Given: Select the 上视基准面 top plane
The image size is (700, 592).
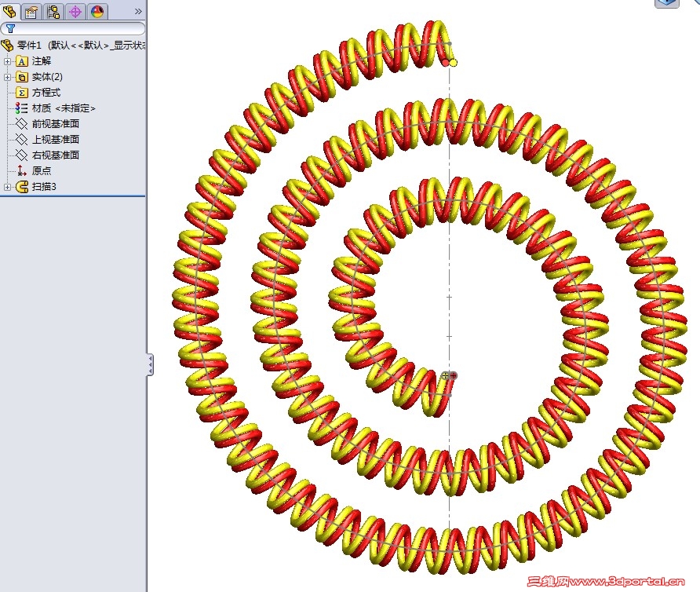Looking at the screenshot, I should pos(56,140).
